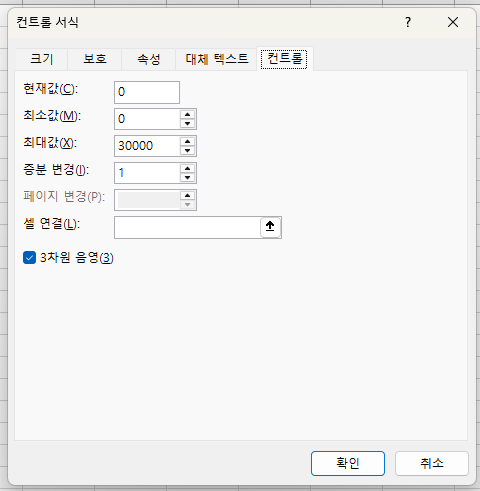Click the 최소값 input field
Screen dimensions: 480x491
[147, 119]
